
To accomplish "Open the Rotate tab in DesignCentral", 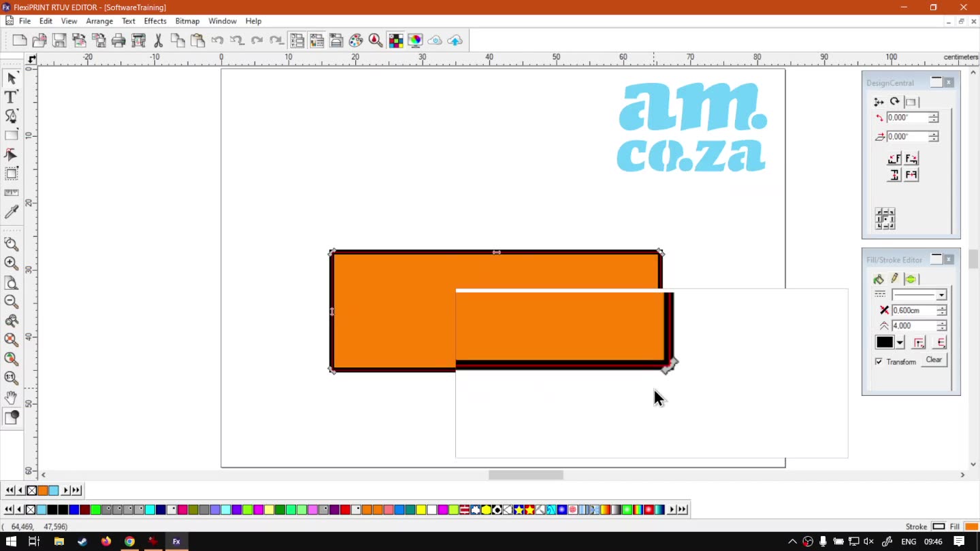I will (895, 102).
